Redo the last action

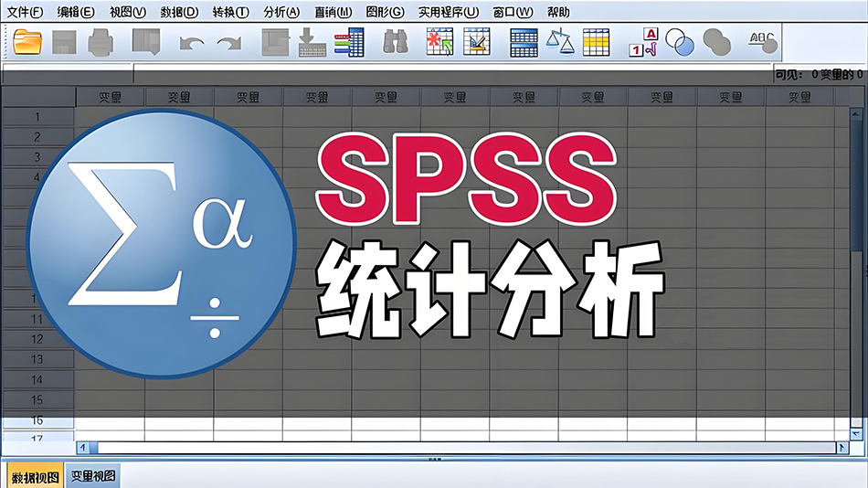[229, 43]
